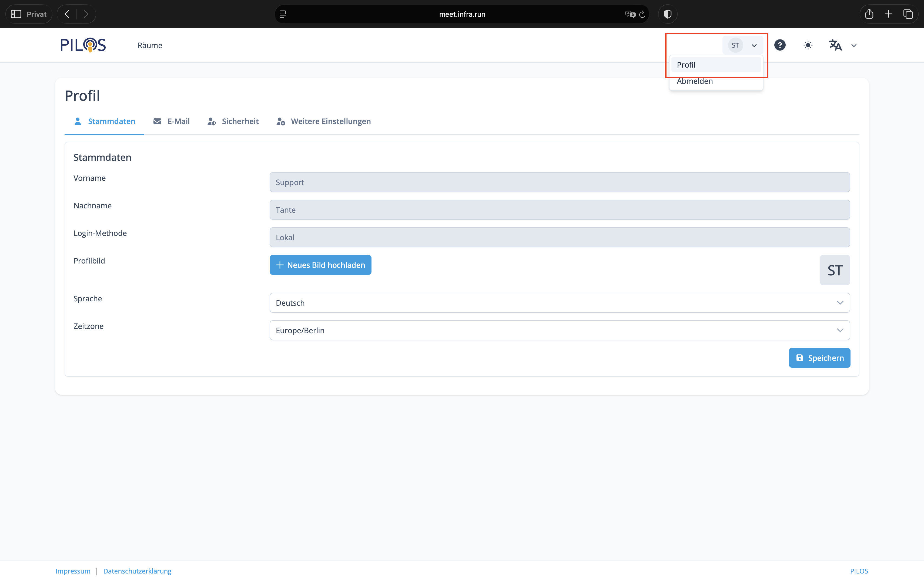Select Abmelden from the user menu
This screenshot has width=924, height=580.
[694, 81]
